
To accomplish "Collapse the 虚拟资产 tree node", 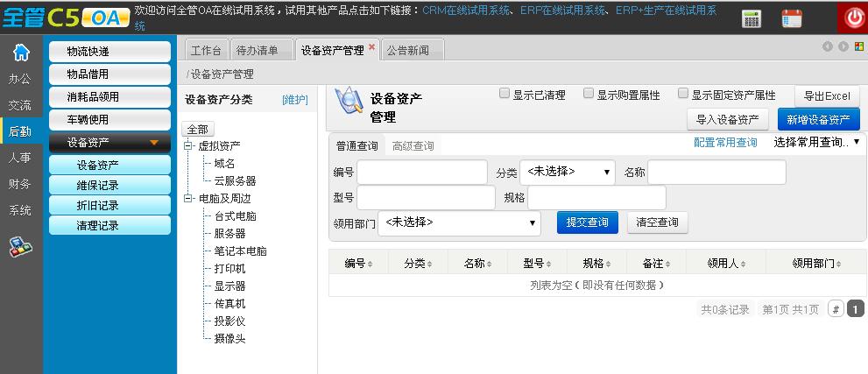I will (188, 146).
